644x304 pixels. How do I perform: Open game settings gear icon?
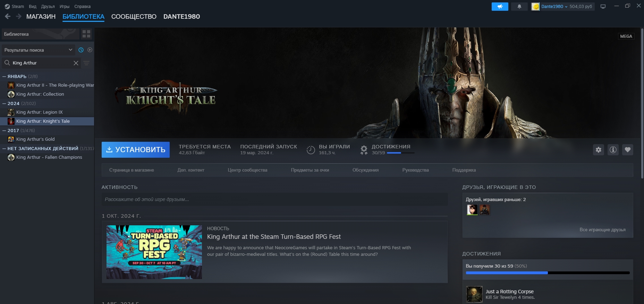click(x=599, y=150)
